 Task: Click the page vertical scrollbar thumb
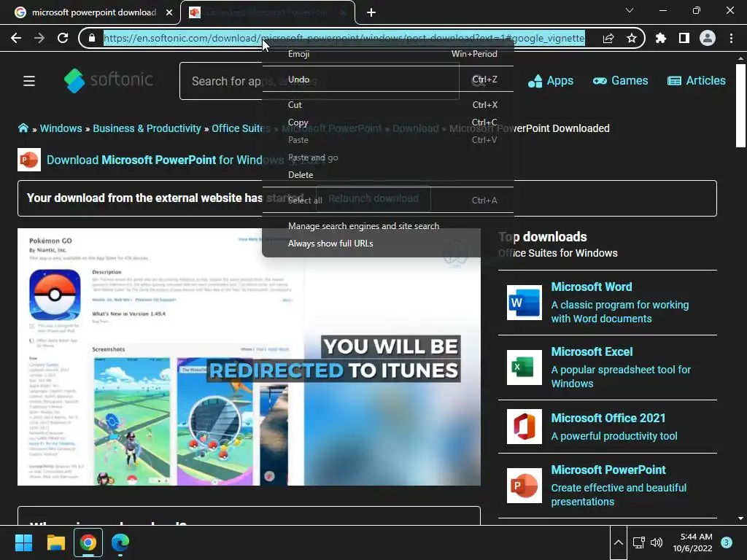pyautogui.click(x=740, y=106)
